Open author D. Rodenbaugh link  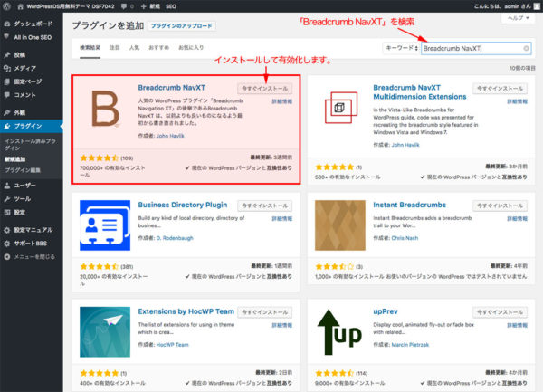point(175,238)
